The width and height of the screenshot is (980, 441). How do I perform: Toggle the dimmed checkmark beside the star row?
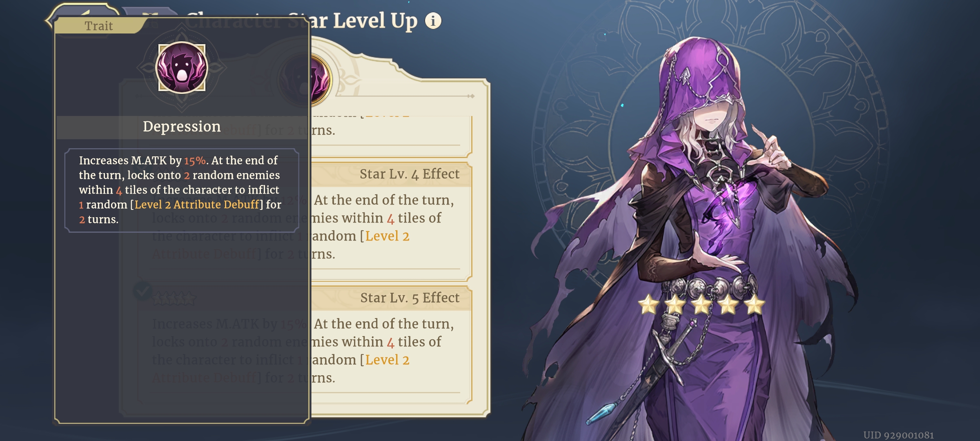pos(143,291)
